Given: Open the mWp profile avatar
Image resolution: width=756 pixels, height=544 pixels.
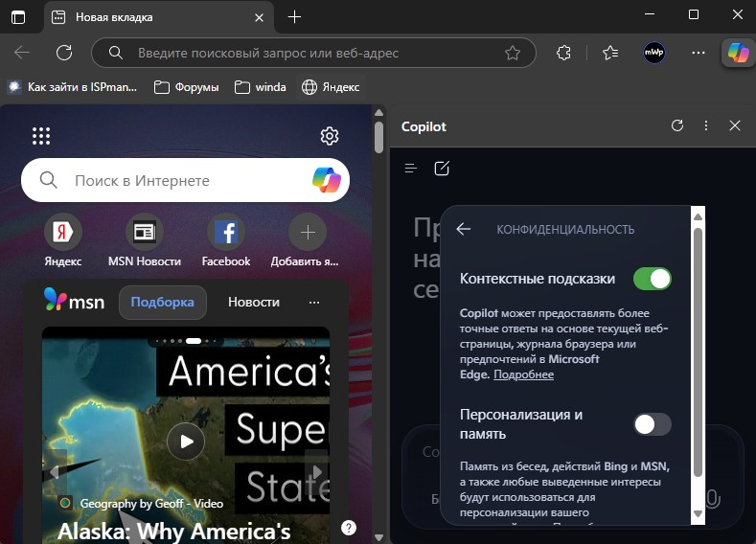Looking at the screenshot, I should pos(654,53).
